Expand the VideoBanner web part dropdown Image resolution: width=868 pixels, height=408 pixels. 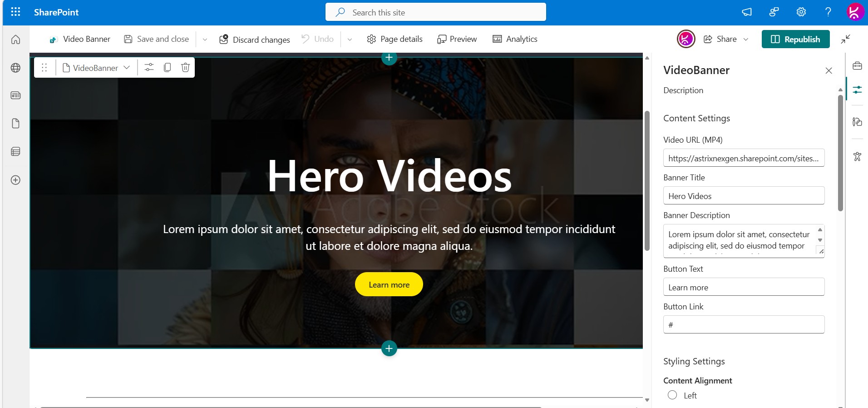click(x=127, y=68)
